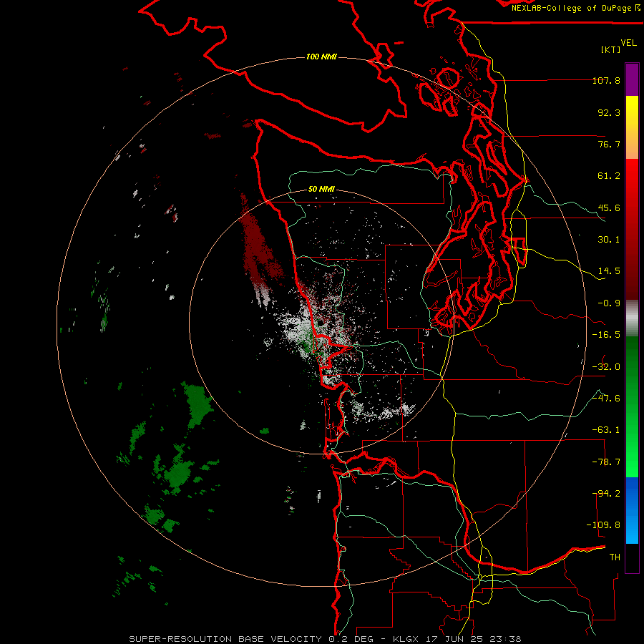
Task: Click the purple segment of the color bar
Action: click(x=632, y=79)
